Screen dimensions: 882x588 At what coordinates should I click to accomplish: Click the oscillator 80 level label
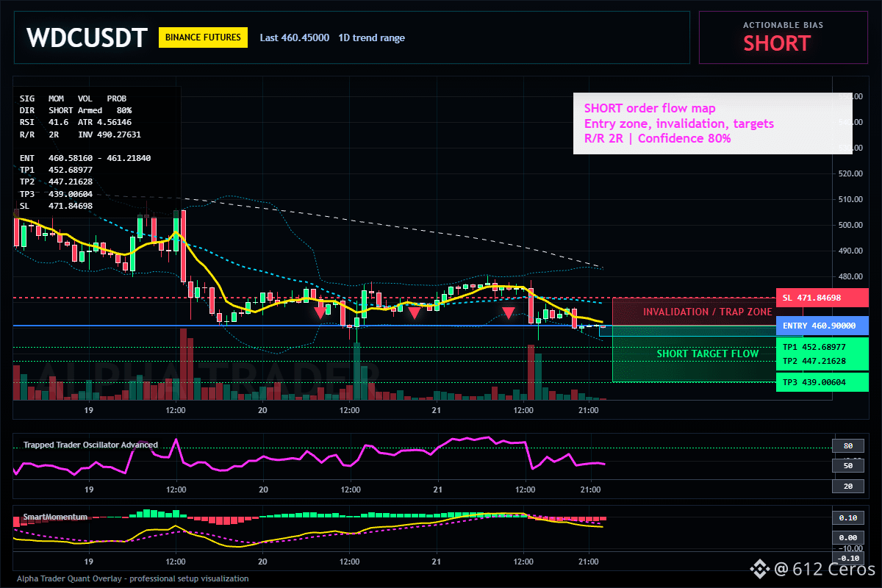pyautogui.click(x=847, y=445)
